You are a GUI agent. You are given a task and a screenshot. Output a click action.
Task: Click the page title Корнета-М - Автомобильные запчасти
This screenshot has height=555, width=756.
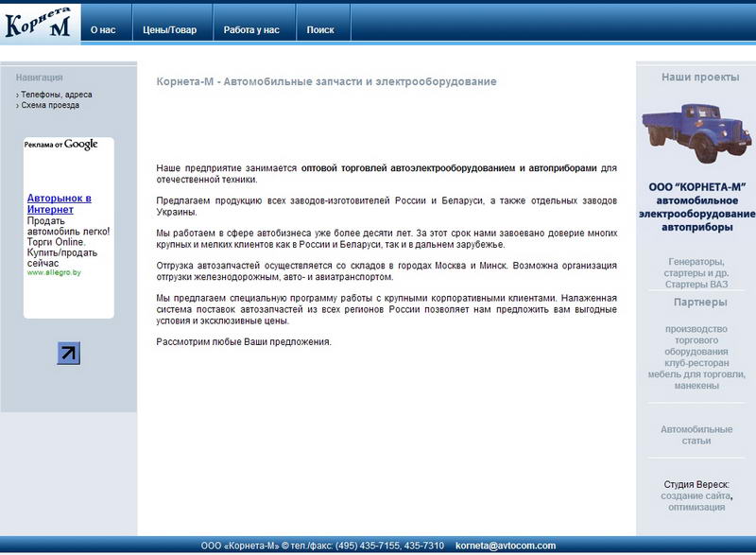point(326,81)
